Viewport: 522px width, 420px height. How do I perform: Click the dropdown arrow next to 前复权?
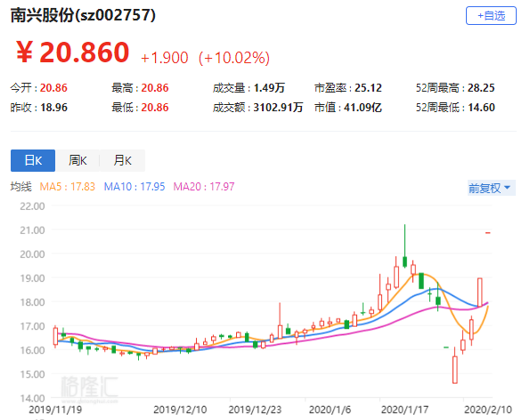pyautogui.click(x=508, y=188)
